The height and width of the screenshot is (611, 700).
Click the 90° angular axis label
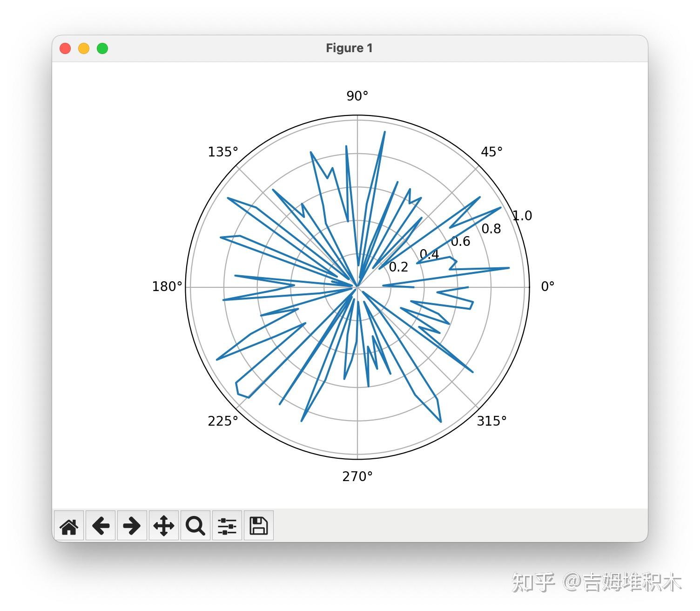coord(357,96)
